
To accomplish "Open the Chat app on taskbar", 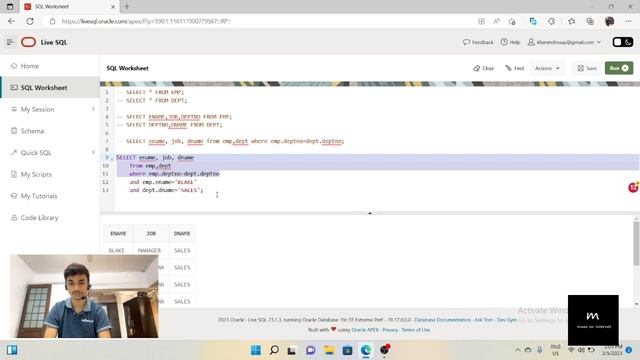I will (311, 350).
